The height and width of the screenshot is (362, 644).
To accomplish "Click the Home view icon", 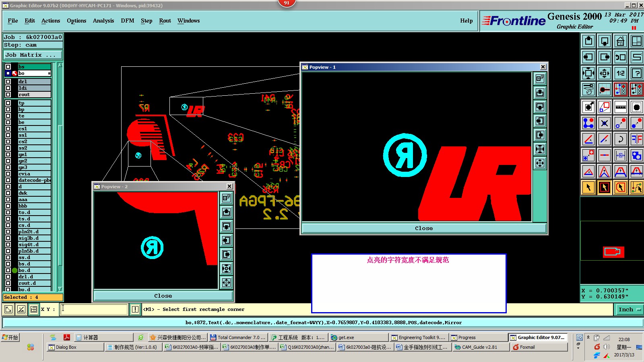I will tap(621, 41).
